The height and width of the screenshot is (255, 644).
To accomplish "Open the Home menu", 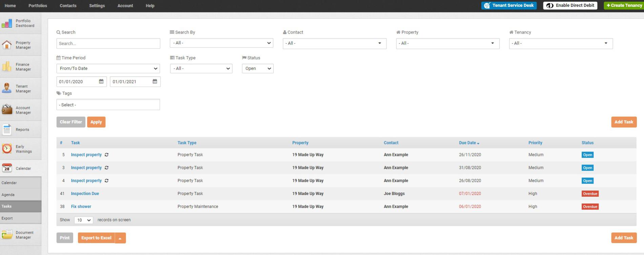I will 10,6.
